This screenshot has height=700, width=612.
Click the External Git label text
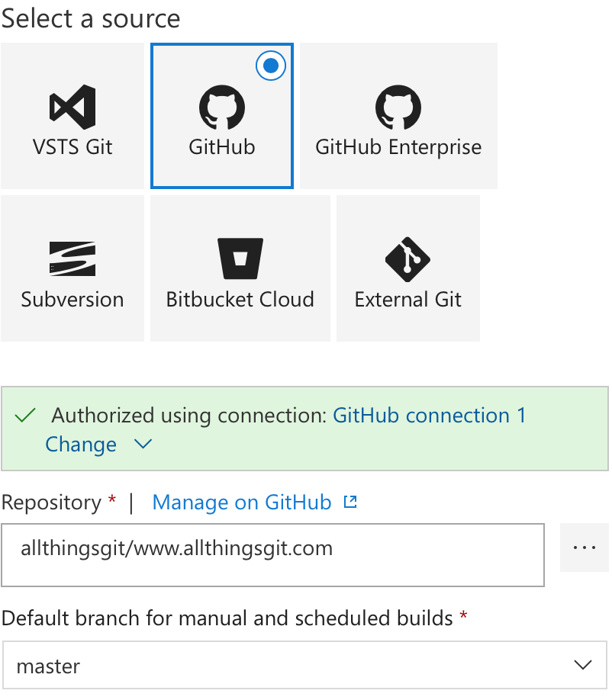tap(407, 299)
